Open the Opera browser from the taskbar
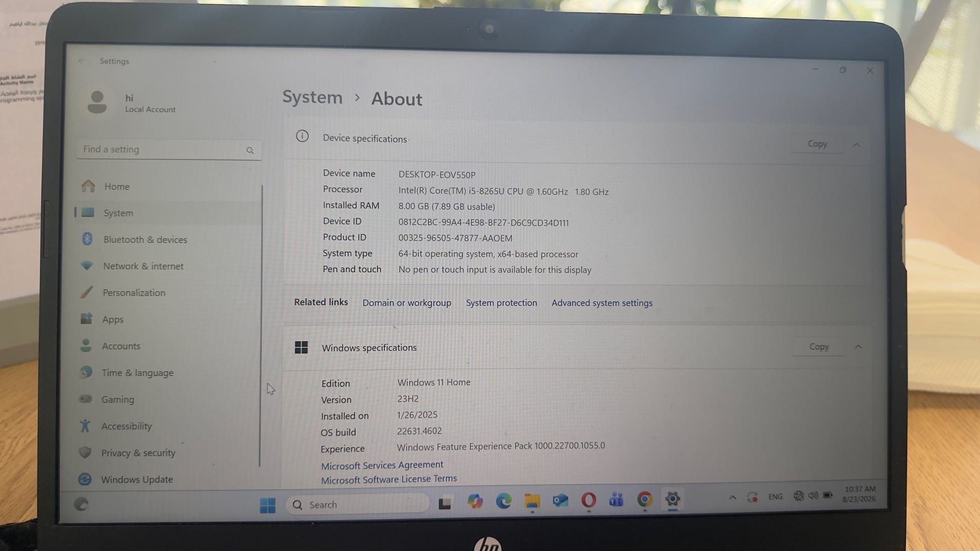The width and height of the screenshot is (980, 551). [589, 499]
